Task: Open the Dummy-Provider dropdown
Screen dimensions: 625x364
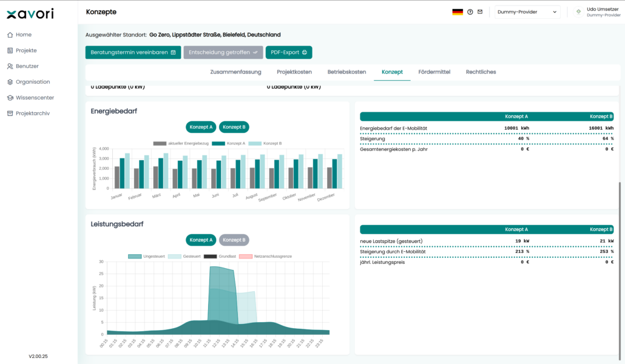Action: [527, 12]
